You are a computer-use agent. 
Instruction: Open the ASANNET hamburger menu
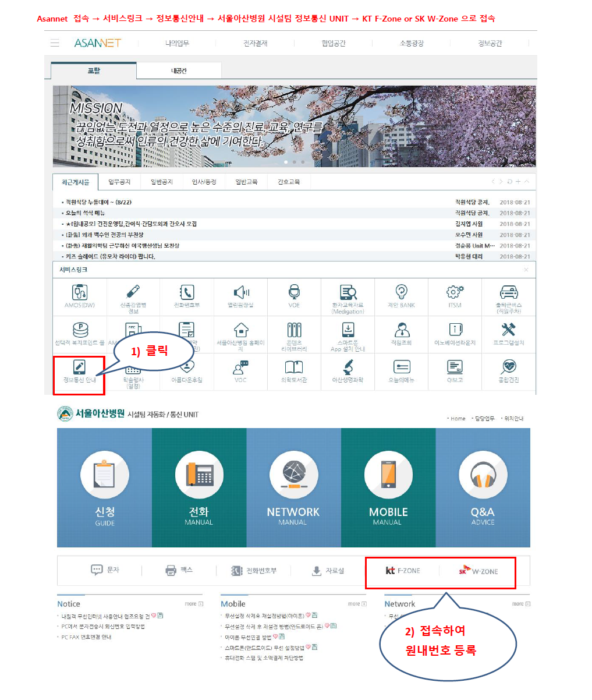[55, 43]
